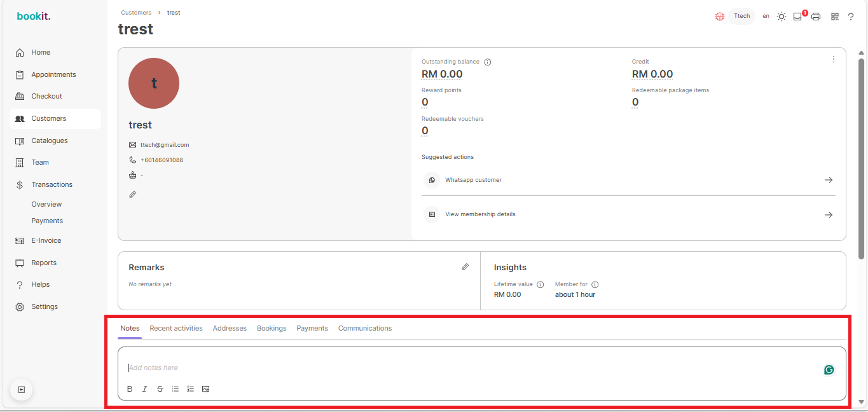Click the red bug report icon
Viewport: 868px width, 412px height.
pyautogui.click(x=719, y=17)
